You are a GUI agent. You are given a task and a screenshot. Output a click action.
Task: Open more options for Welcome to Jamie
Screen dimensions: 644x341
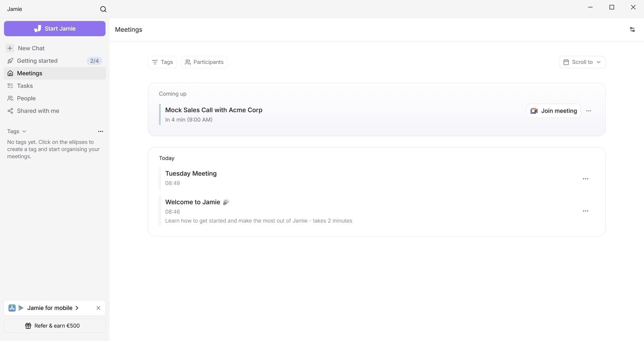pos(586,211)
